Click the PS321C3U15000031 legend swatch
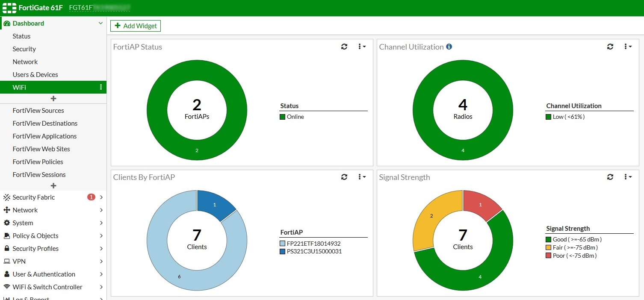This screenshot has height=300, width=644. coord(282,251)
